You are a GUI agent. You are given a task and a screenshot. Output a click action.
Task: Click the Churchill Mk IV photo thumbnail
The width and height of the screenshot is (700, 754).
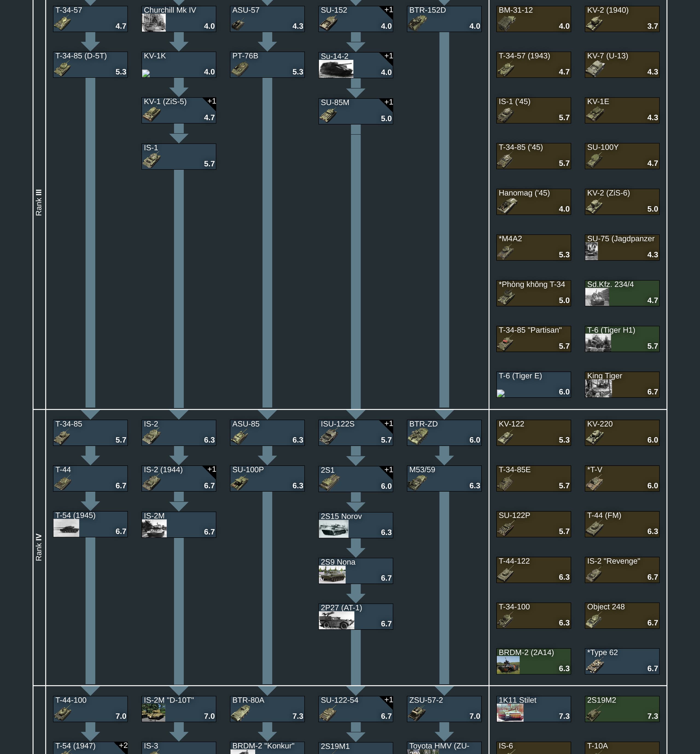pos(153,23)
